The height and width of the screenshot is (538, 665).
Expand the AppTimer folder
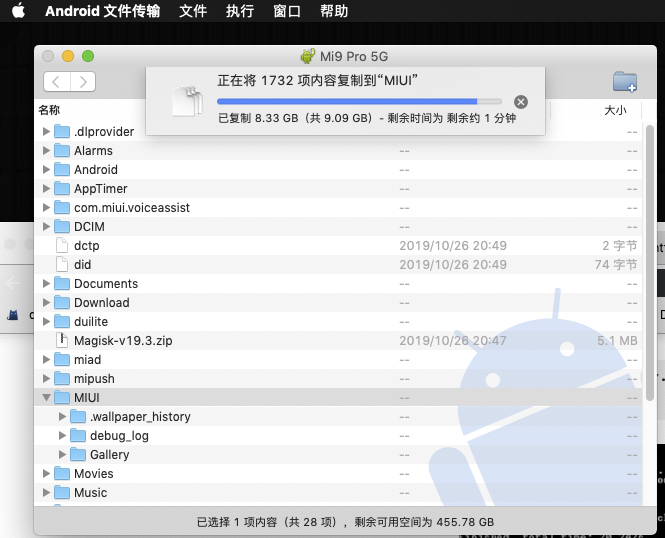pyautogui.click(x=46, y=188)
